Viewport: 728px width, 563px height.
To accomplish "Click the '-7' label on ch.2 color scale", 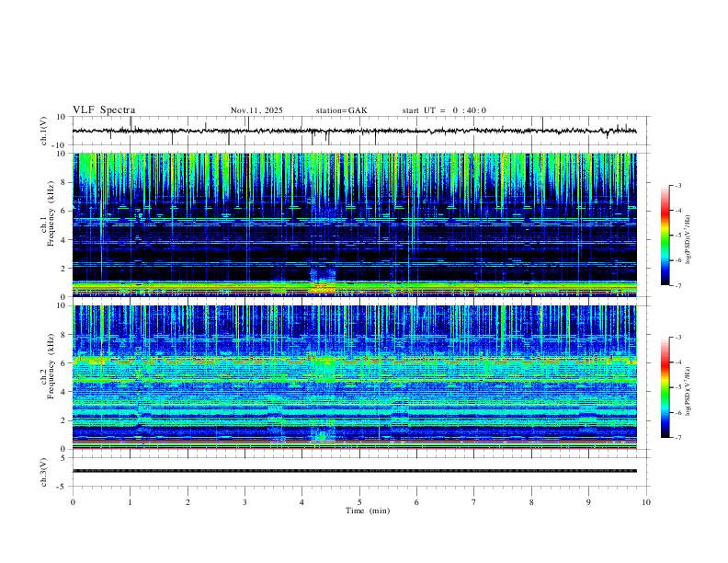I will coord(678,438).
